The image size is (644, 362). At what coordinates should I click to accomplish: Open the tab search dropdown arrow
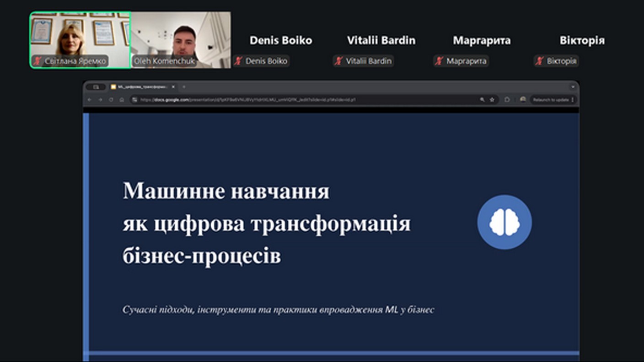pyautogui.click(x=573, y=87)
